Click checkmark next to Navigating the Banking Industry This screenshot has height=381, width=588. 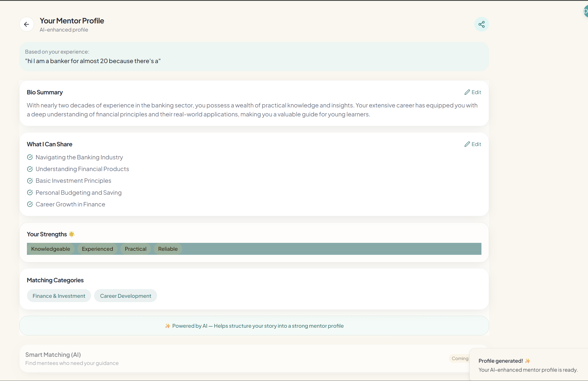(30, 157)
